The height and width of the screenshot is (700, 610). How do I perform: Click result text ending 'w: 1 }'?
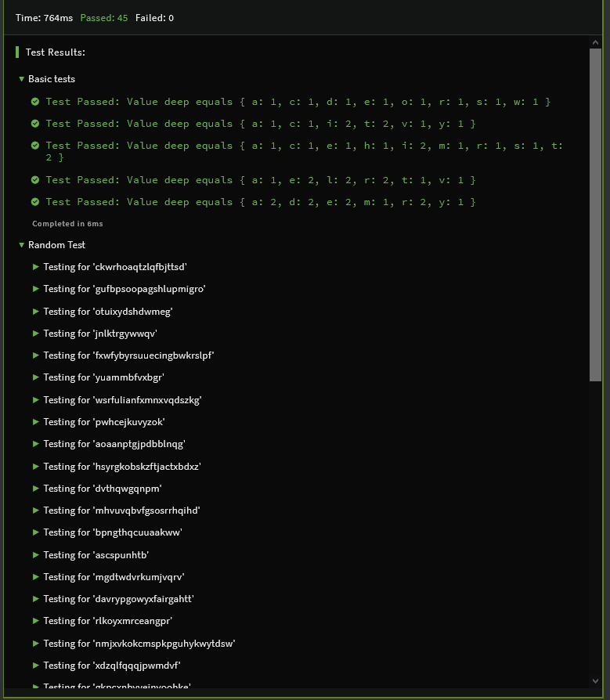(x=298, y=102)
